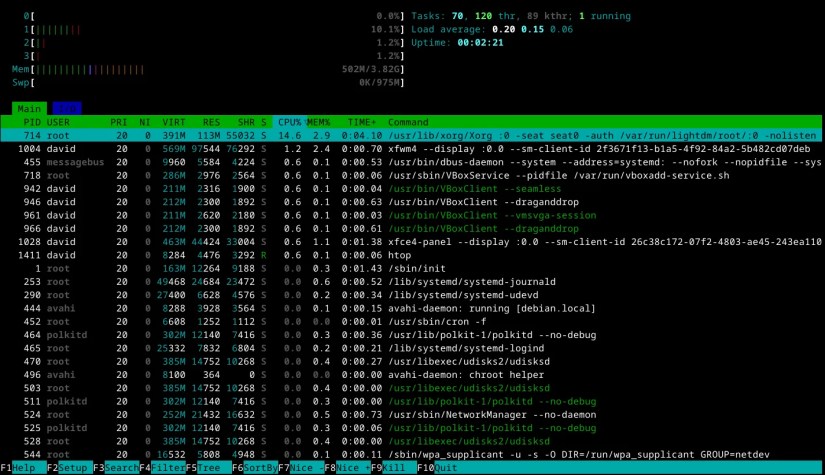Image resolution: width=825 pixels, height=475 pixels.
Task: Select the xfwm4 process row
Action: (x=411, y=149)
